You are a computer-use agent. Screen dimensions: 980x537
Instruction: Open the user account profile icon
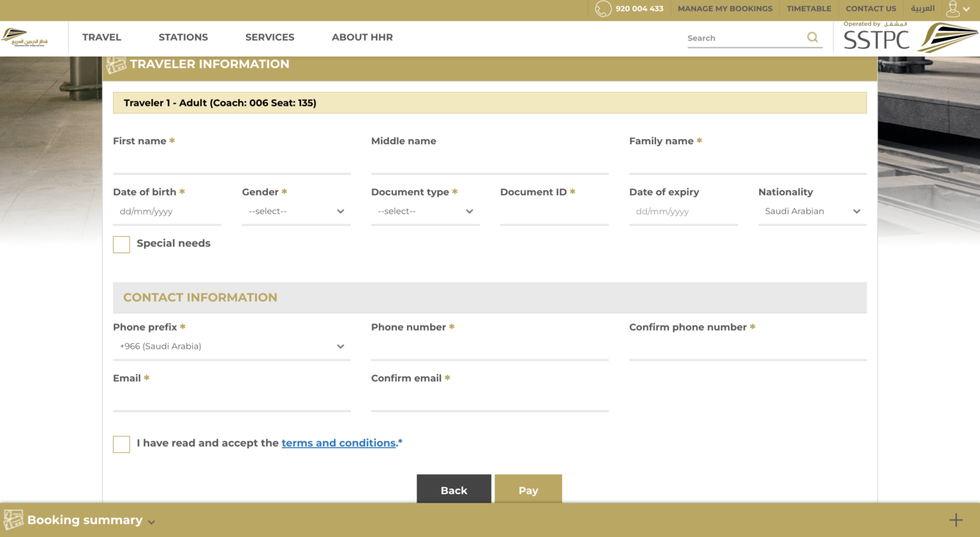[x=953, y=9]
